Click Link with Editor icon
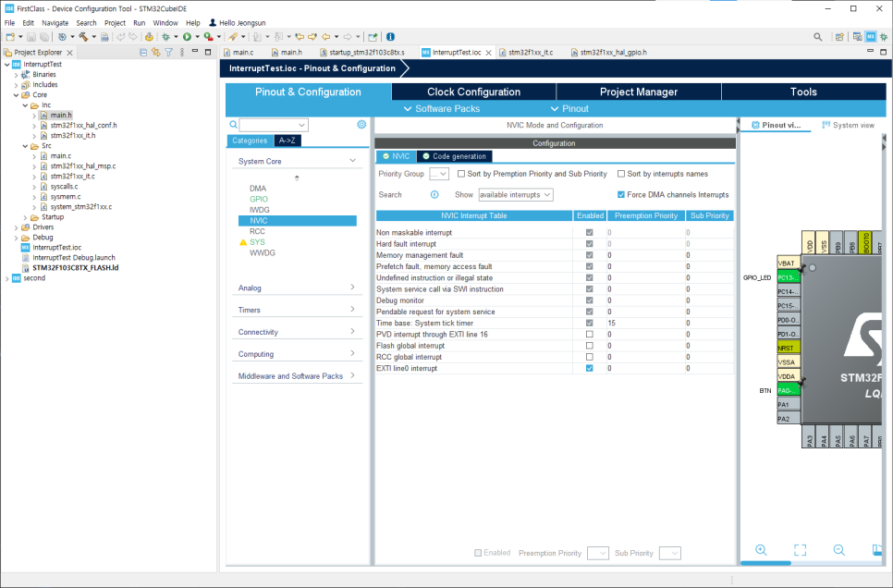893x588 pixels. [156, 53]
